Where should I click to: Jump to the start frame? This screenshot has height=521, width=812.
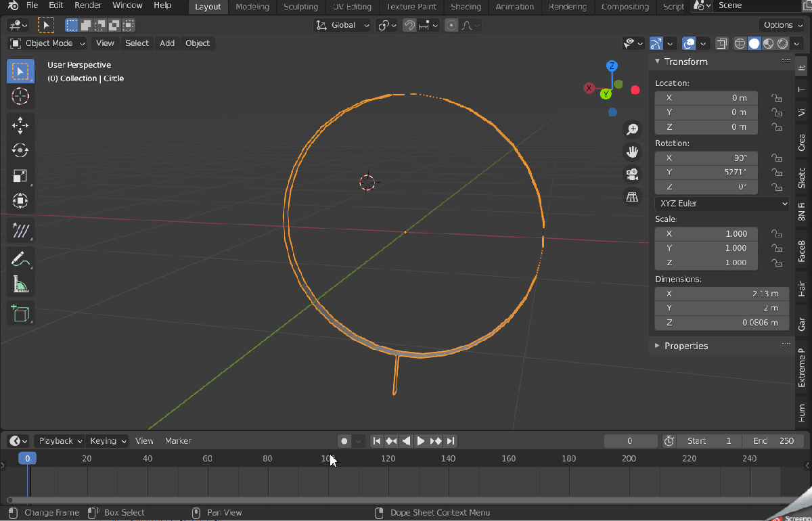point(377,441)
